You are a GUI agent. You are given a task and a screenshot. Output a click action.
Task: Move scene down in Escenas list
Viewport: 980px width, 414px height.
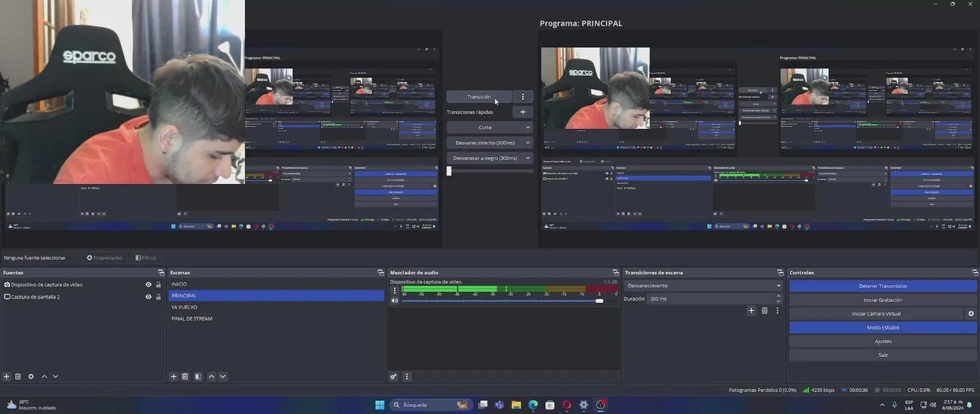click(x=223, y=377)
